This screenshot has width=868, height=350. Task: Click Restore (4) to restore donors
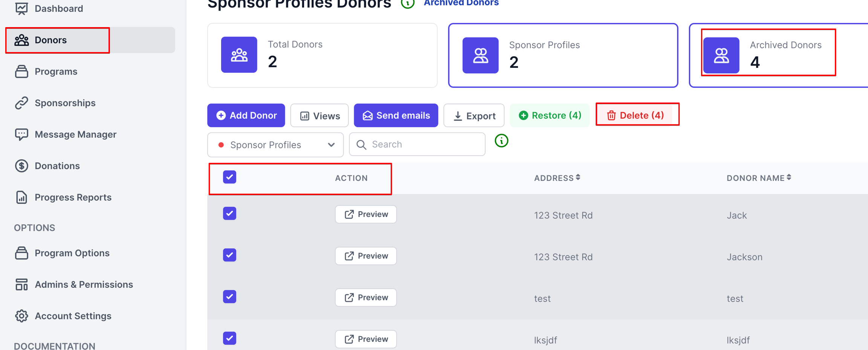550,115
